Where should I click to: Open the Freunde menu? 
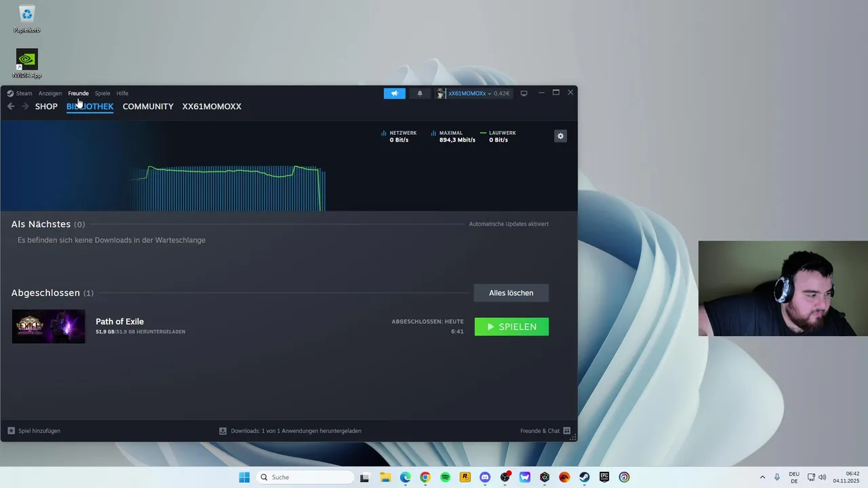coord(78,94)
